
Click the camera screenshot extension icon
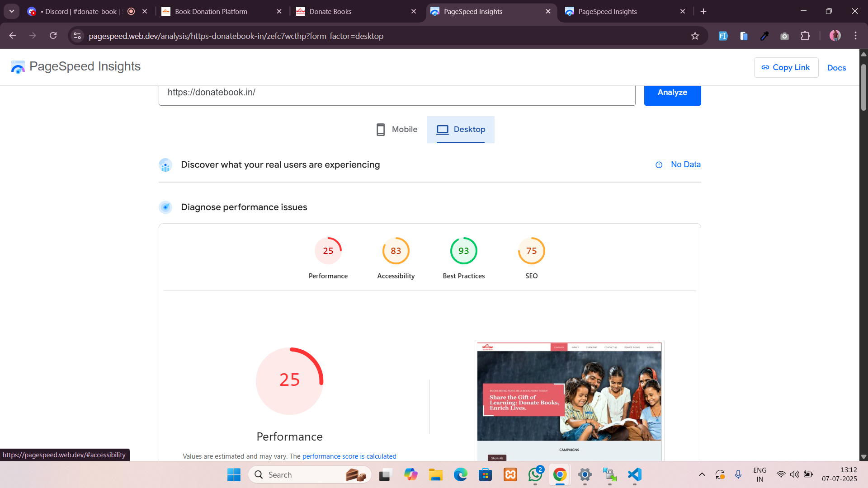coord(784,36)
